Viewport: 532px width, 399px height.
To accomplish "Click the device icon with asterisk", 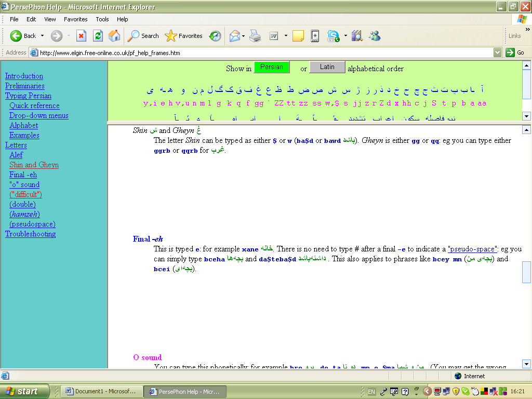I will coord(315,36).
